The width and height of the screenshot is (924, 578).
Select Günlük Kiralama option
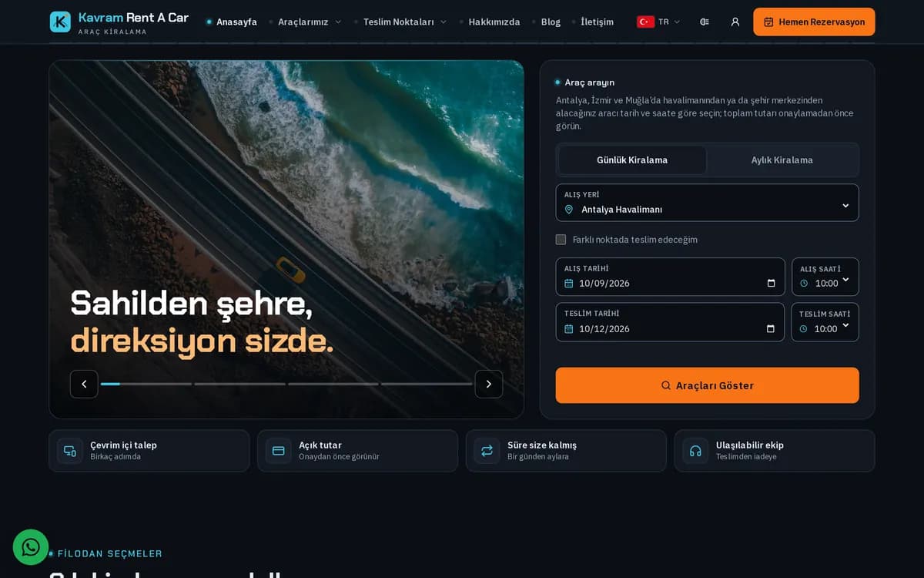click(x=632, y=160)
